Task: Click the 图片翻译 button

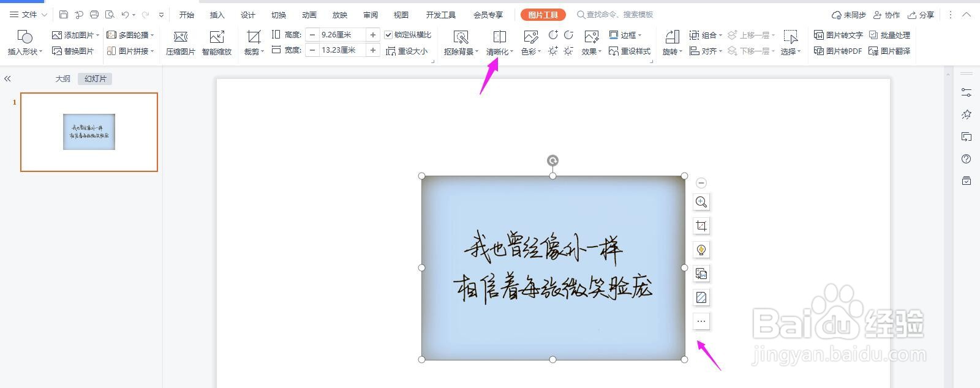Action: pos(890,51)
